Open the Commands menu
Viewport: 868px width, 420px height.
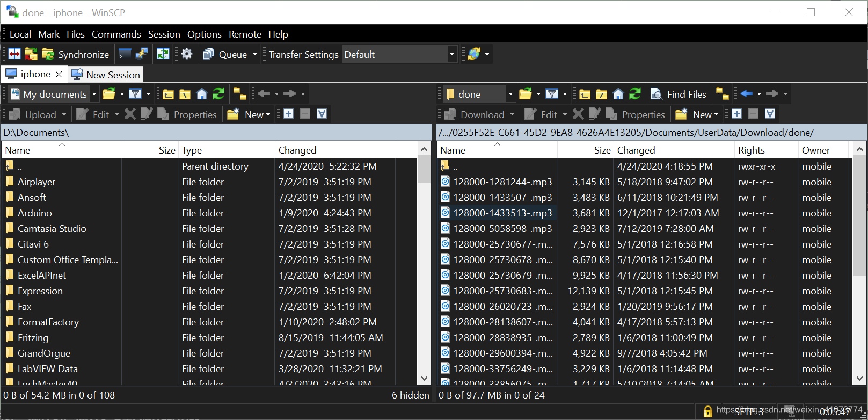(116, 34)
